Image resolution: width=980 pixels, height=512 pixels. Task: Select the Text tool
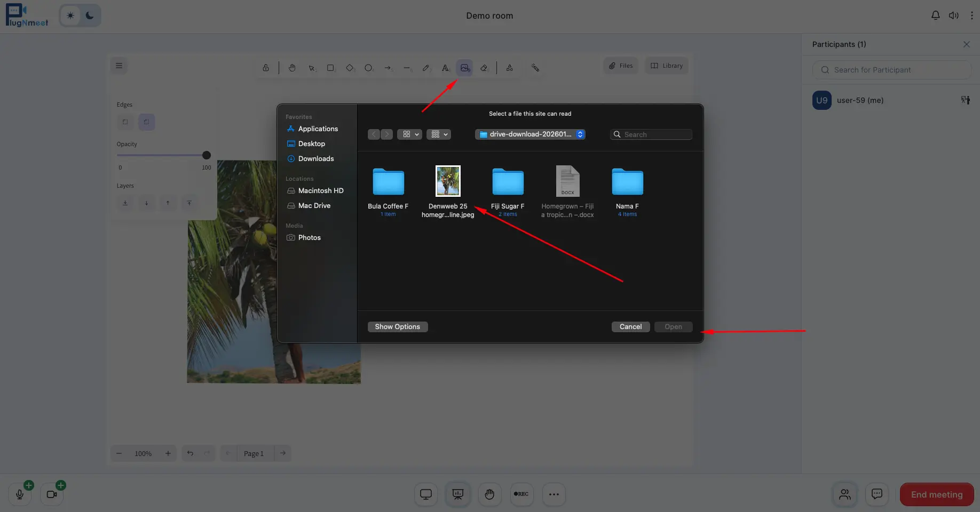[x=445, y=68]
